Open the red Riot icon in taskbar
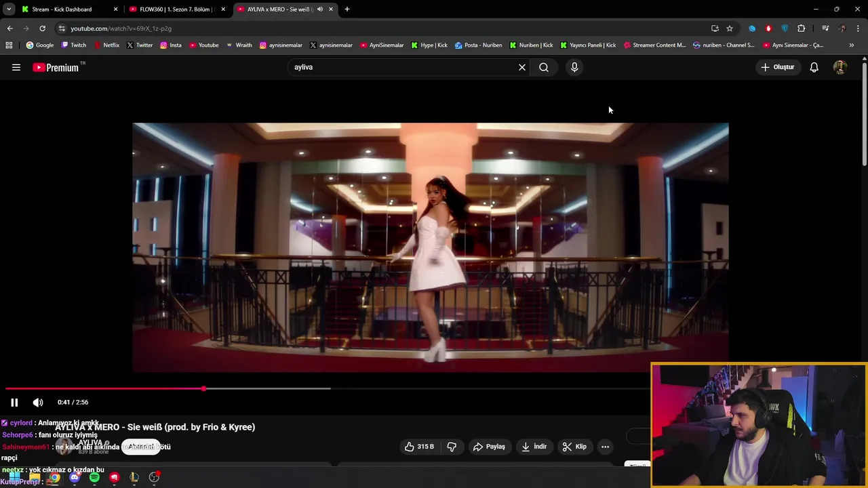The height and width of the screenshot is (488, 868). tap(114, 477)
